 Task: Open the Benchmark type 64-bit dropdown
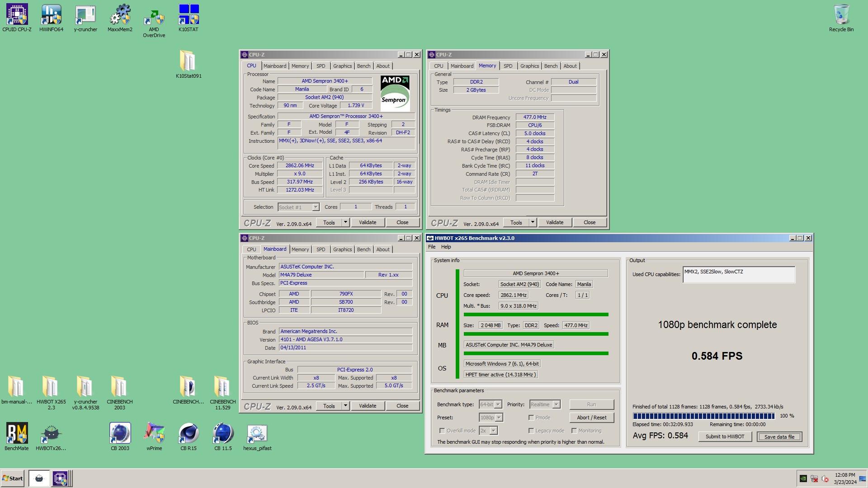(x=491, y=404)
